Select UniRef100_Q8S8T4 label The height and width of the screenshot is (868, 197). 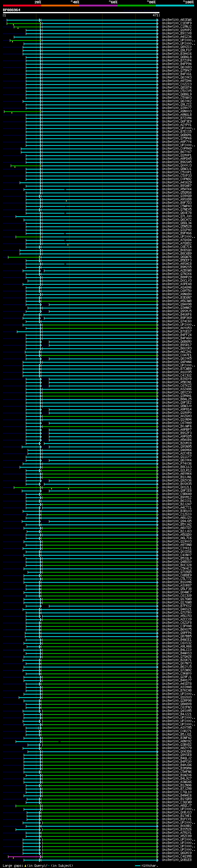tap(177, 88)
